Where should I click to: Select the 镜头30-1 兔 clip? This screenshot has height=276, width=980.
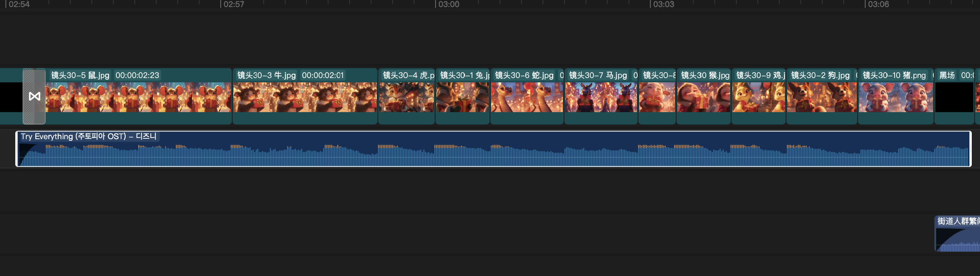(463, 96)
